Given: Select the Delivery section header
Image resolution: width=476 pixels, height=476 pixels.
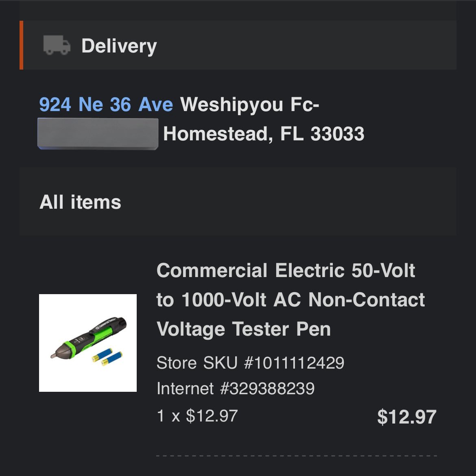Looking at the screenshot, I should pos(238,45).
